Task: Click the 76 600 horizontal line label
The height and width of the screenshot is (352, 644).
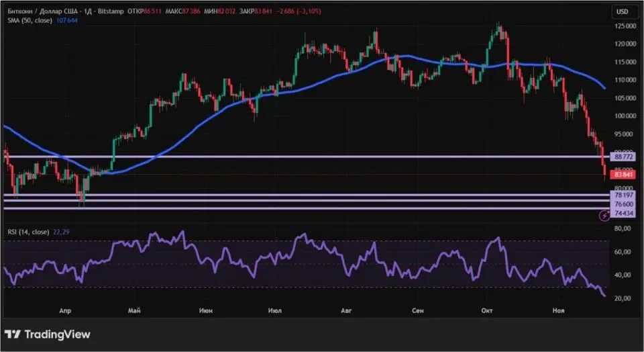Action: [x=624, y=204]
